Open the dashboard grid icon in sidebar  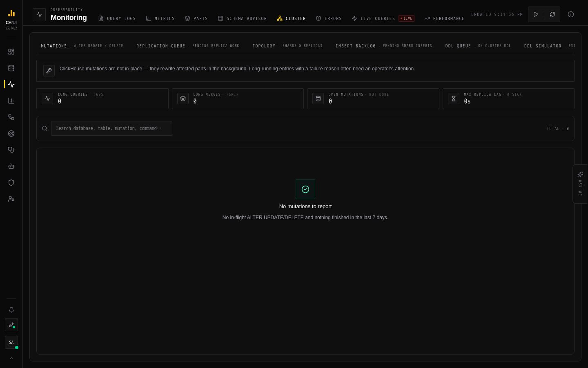[11, 52]
